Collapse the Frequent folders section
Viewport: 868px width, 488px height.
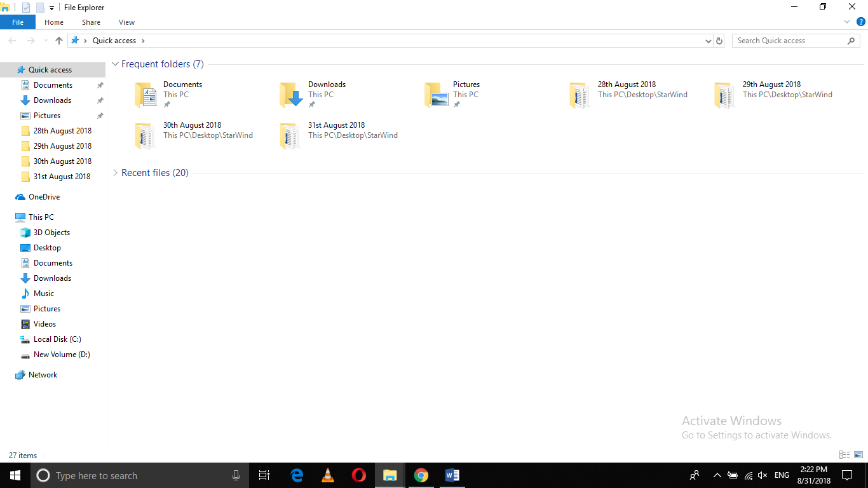pos(115,64)
